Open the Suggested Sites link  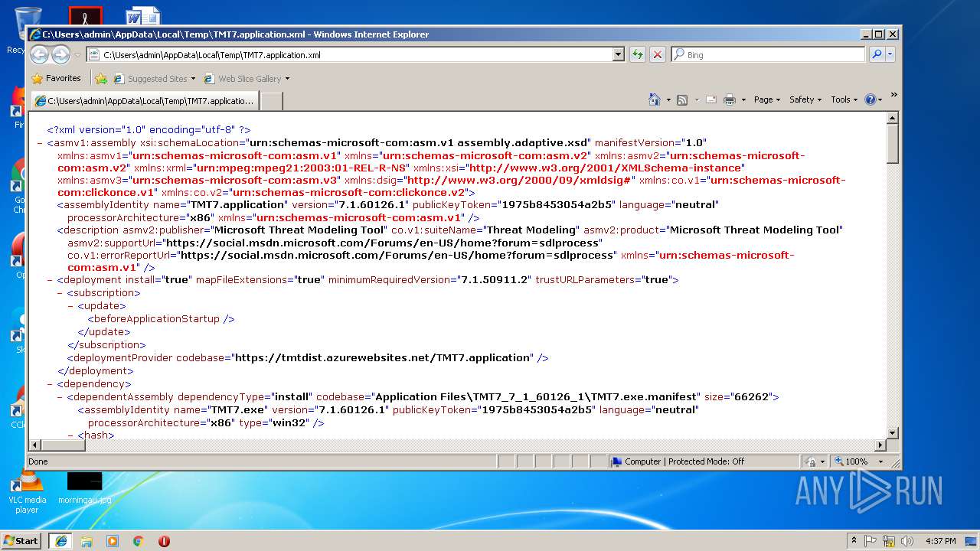154,79
